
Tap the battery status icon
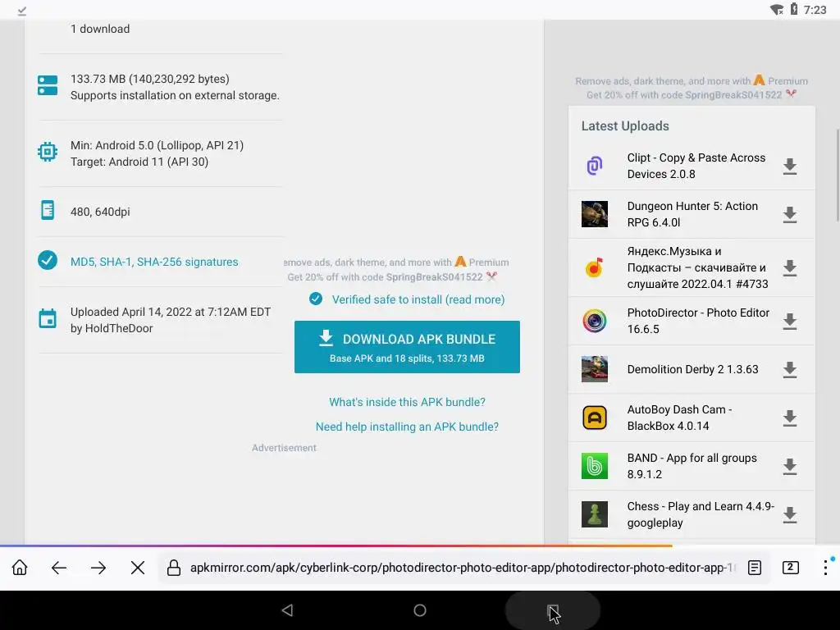[x=794, y=10]
